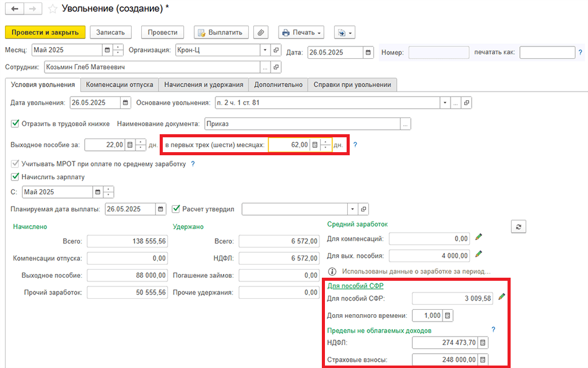Edit average earnings for compensations pencil
The height and width of the screenshot is (368, 588).
478,237
